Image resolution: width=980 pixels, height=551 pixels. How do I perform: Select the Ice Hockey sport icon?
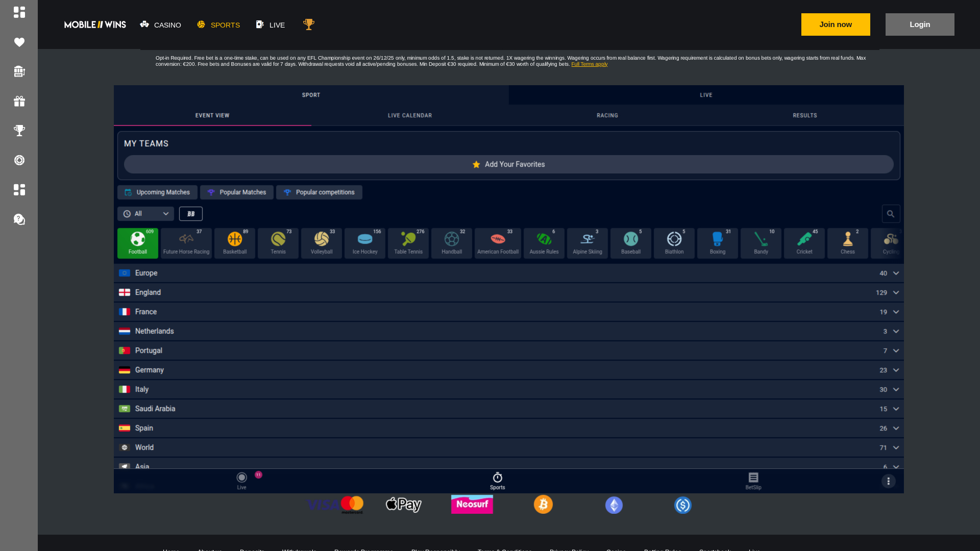click(x=364, y=243)
